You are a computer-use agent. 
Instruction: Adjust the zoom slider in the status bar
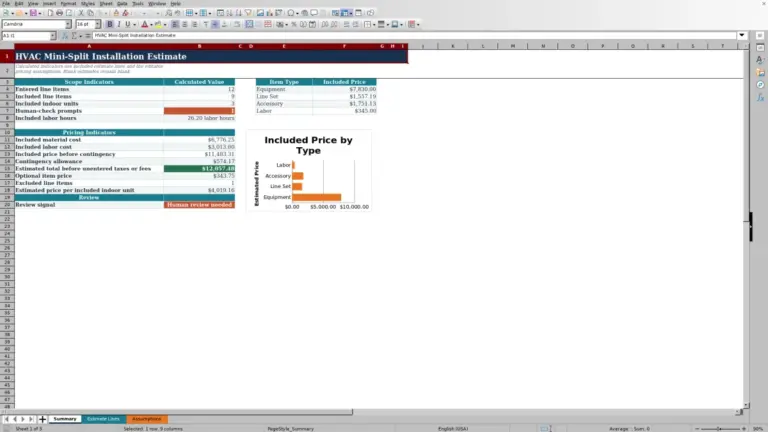tap(720, 429)
